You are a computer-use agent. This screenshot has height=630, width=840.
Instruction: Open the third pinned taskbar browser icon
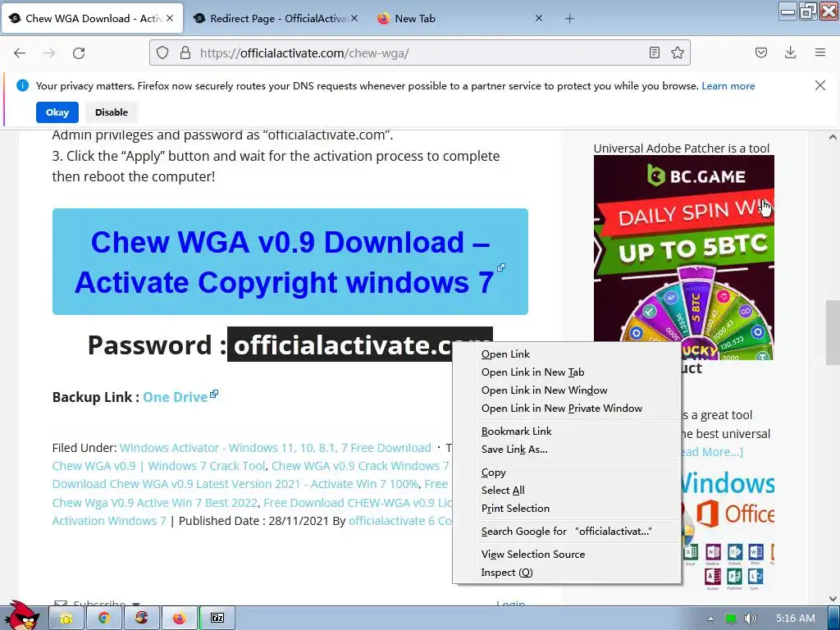(141, 619)
